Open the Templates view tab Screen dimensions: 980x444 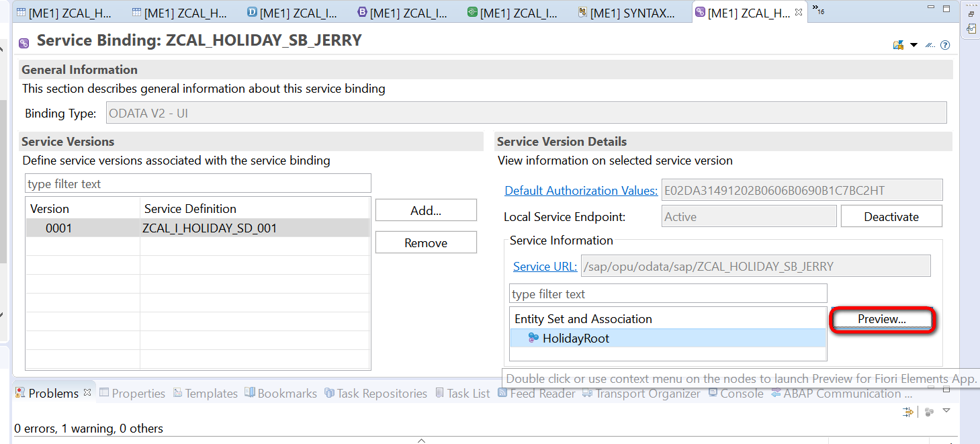(206, 394)
